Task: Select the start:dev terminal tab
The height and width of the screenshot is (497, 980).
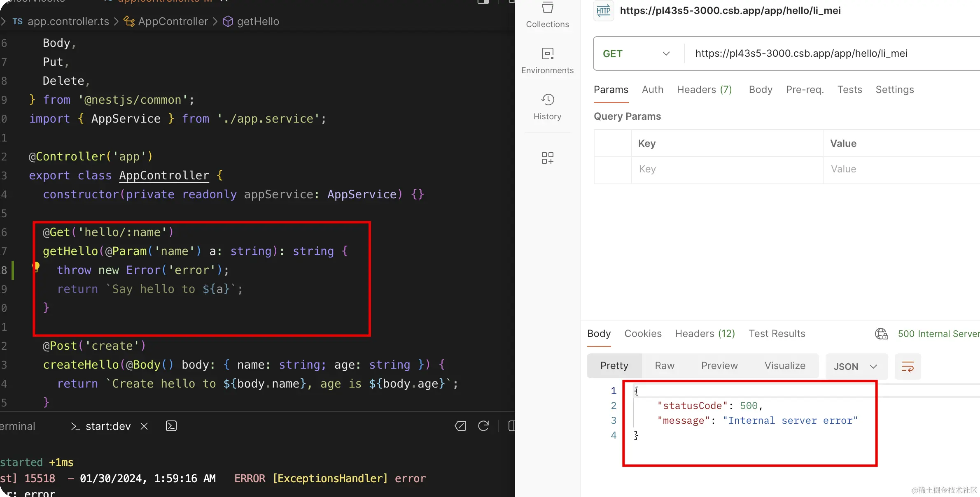Action: click(x=101, y=426)
